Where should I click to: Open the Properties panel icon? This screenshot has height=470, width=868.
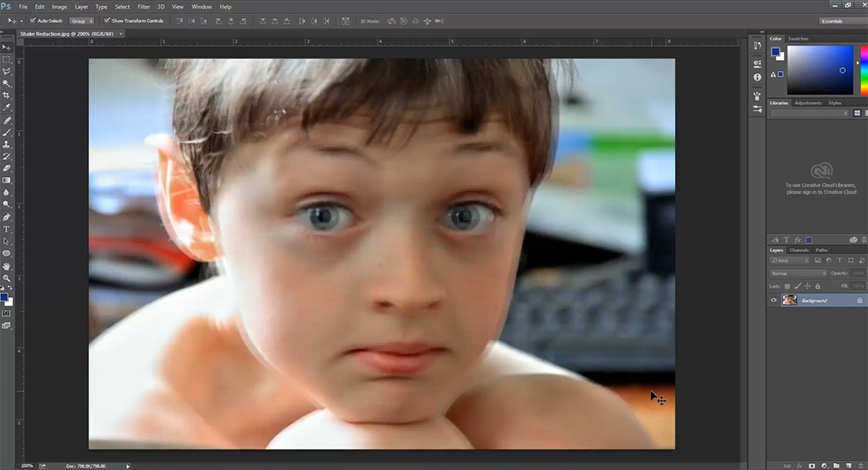coord(758,64)
